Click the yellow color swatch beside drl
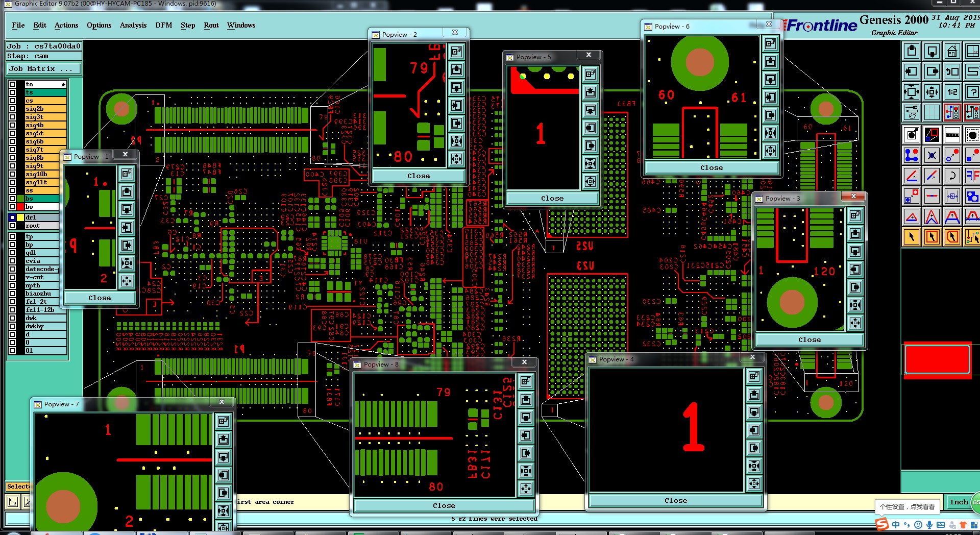This screenshot has height=535, width=980. click(20, 217)
